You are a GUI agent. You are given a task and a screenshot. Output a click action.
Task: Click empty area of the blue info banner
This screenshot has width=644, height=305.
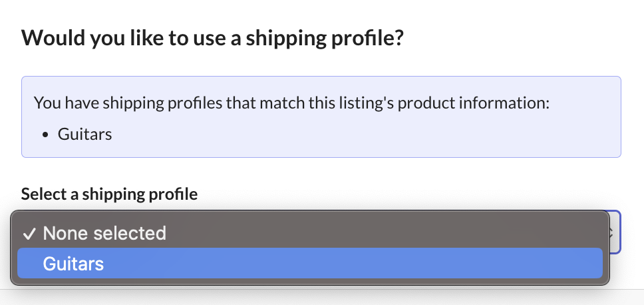(x=399, y=137)
